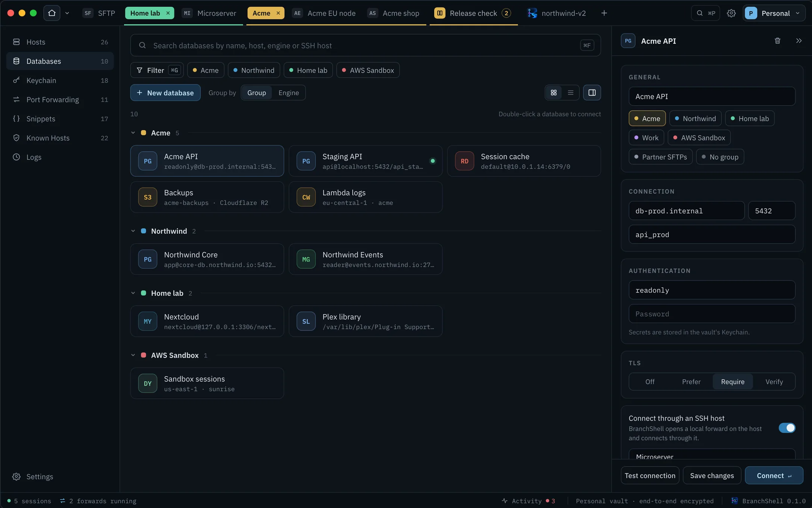Open the settings gear in top bar
The width and height of the screenshot is (812, 508).
click(731, 13)
